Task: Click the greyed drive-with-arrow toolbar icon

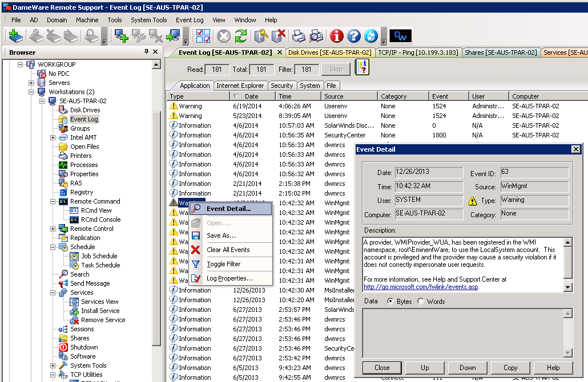Action: (x=71, y=36)
